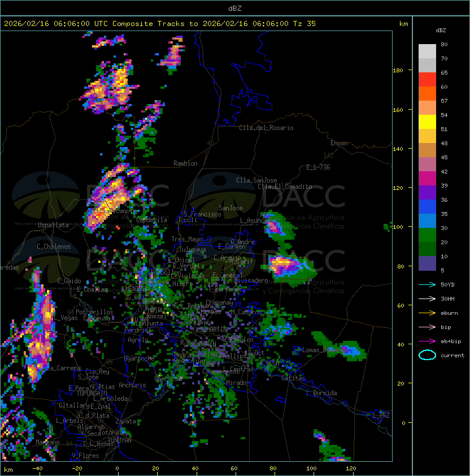Viewport: 470px width, 476px height.
Task: Click the 'Composite Tracks' header timestamp text
Action: point(160,24)
